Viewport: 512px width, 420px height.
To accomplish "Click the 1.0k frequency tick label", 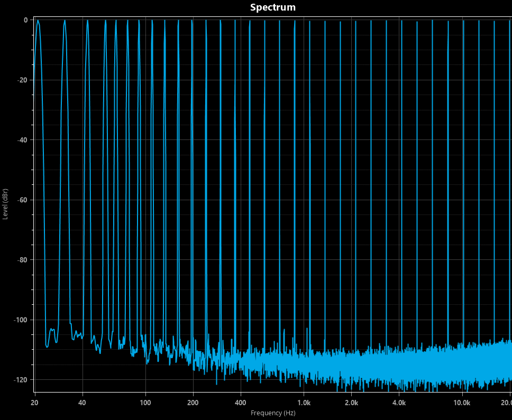I will pyautogui.click(x=304, y=403).
